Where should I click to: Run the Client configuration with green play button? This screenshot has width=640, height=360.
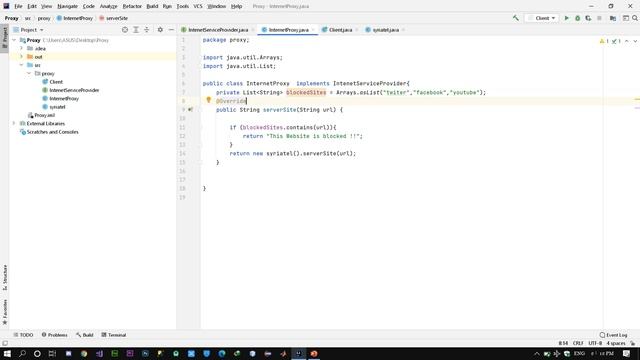point(567,18)
